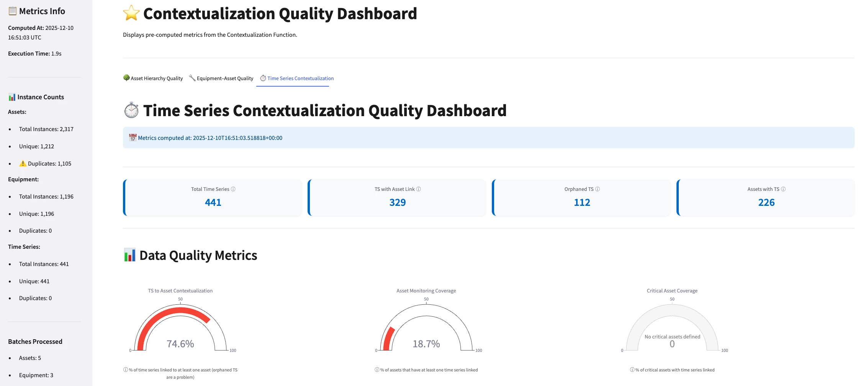Click the Orphaned TS help icon
868x386 pixels.
pyautogui.click(x=598, y=189)
